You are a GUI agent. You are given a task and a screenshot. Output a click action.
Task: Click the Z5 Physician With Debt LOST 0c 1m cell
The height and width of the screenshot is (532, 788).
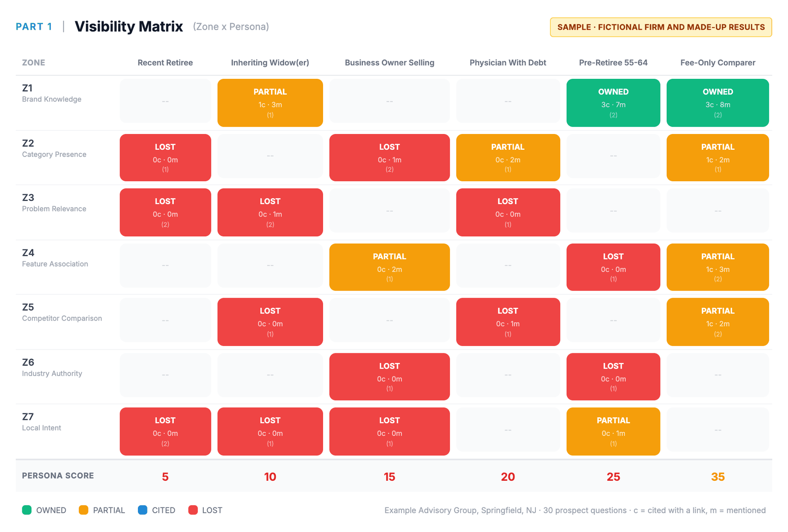click(508, 322)
